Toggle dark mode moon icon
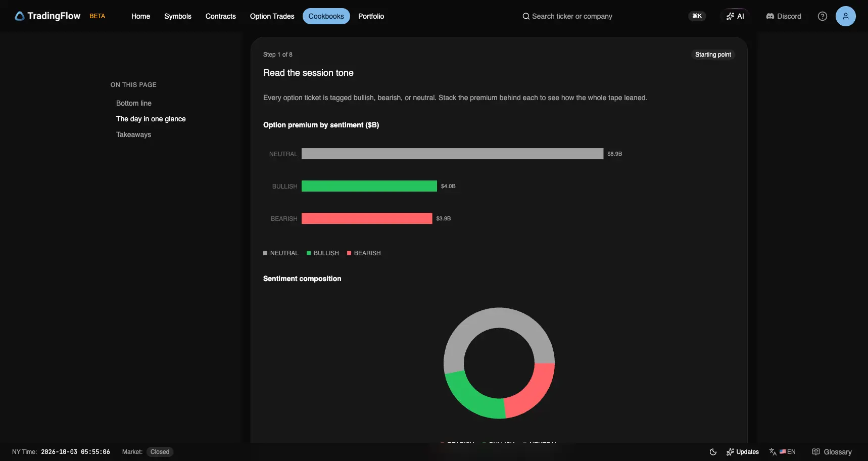 coord(713,452)
